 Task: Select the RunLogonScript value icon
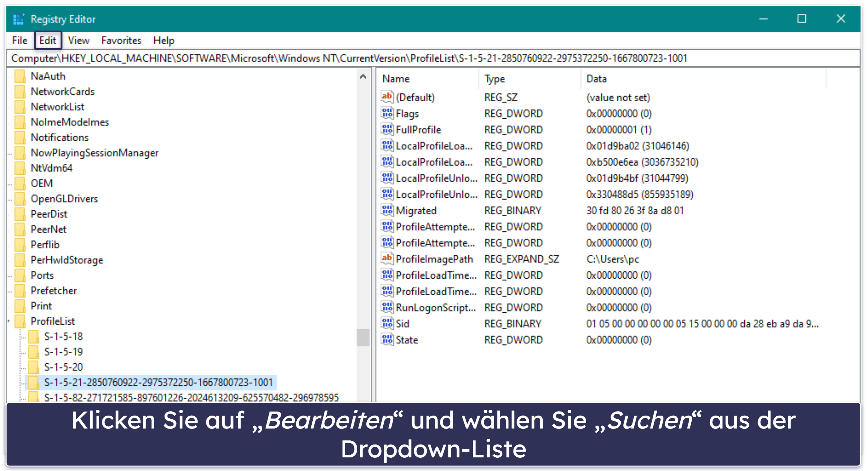tap(387, 308)
